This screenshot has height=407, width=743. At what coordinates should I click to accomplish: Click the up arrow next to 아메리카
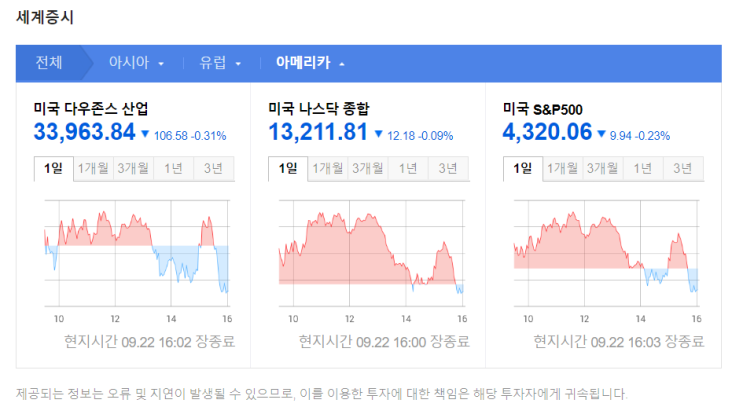[342, 64]
